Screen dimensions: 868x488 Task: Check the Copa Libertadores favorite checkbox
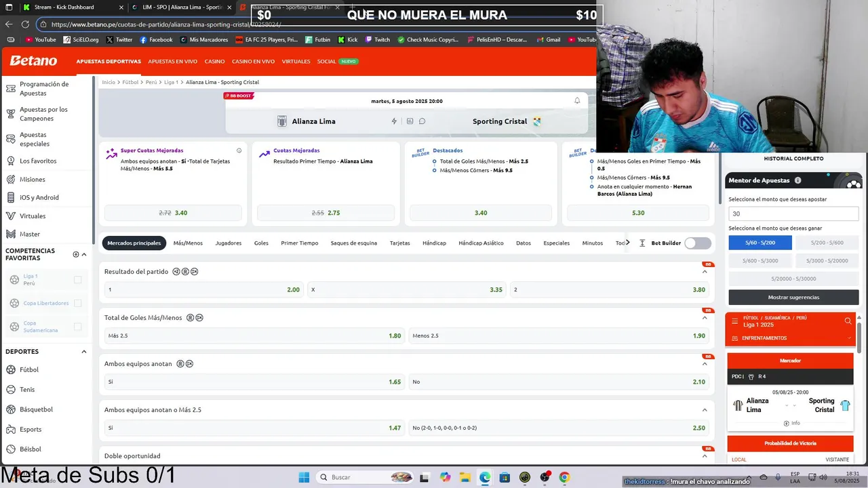[x=77, y=303]
